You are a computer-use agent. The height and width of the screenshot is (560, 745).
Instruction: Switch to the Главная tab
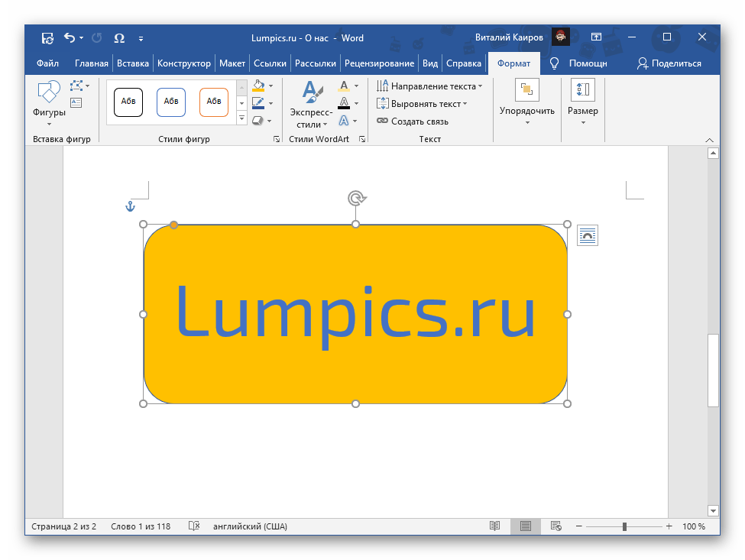(91, 63)
